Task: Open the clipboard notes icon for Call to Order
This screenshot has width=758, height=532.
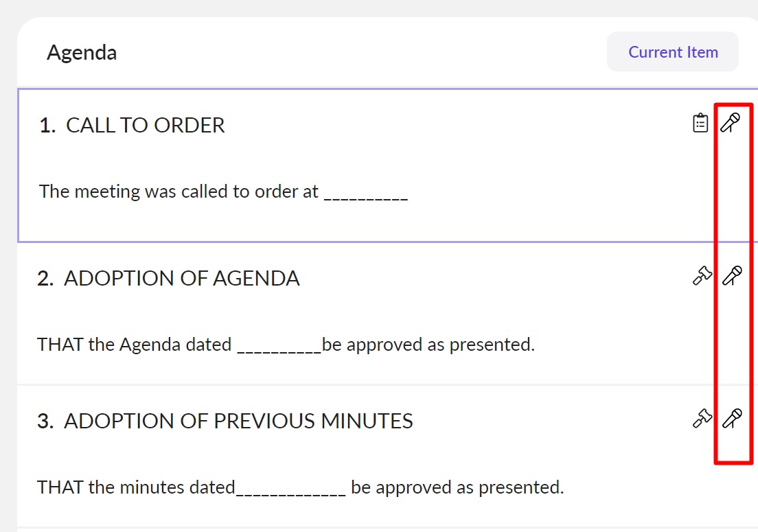Action: (x=700, y=124)
